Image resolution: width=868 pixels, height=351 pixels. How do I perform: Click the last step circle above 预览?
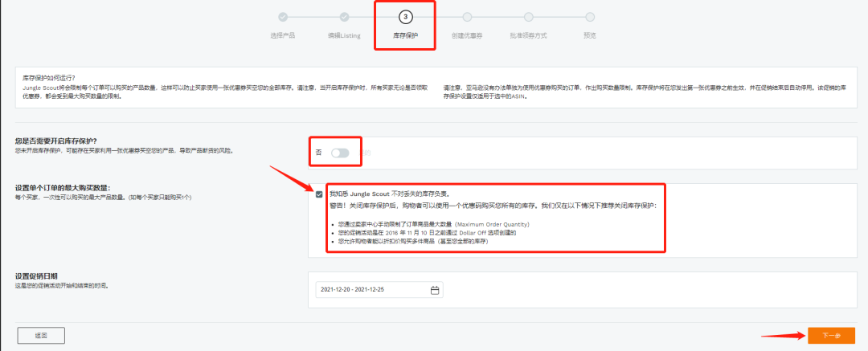point(590,17)
